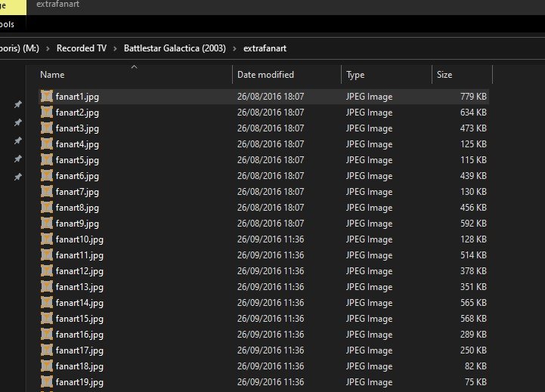Screen dimensions: 545x392
Task: Sort files by Size column header
Action: (444, 75)
